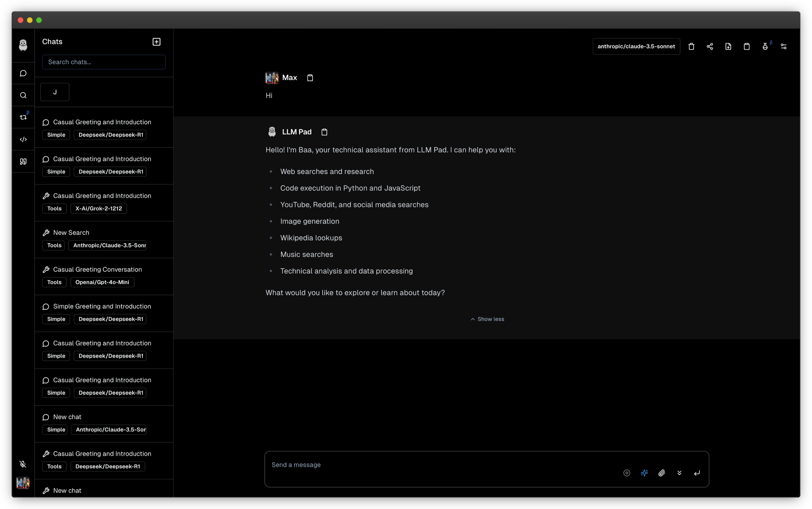Collapse the reply with Show less
This screenshot has width=812, height=509.
[x=487, y=319]
